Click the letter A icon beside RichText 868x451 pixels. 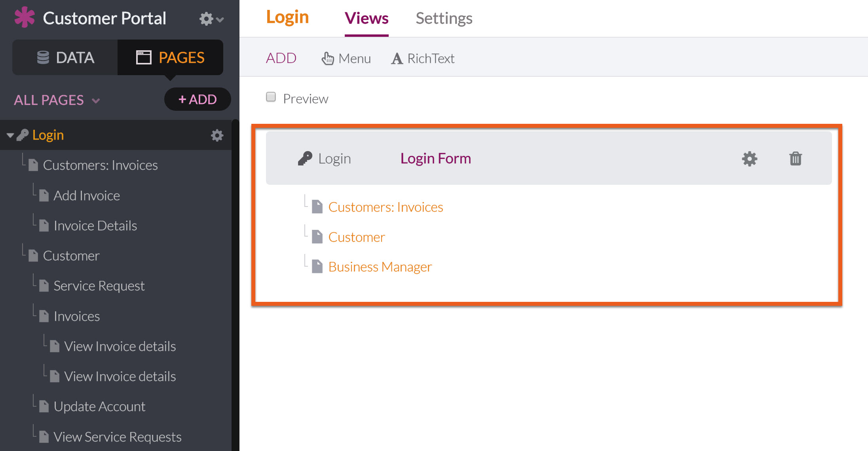point(397,59)
